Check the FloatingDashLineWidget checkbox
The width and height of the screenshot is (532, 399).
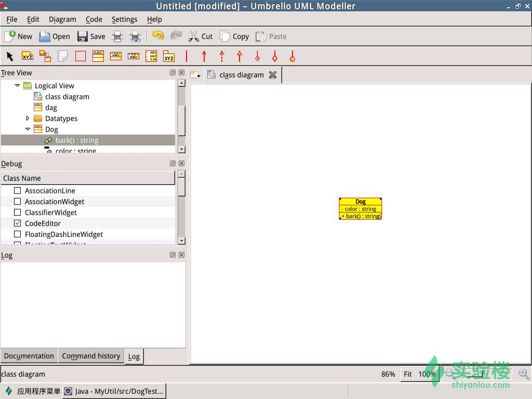[x=17, y=234]
